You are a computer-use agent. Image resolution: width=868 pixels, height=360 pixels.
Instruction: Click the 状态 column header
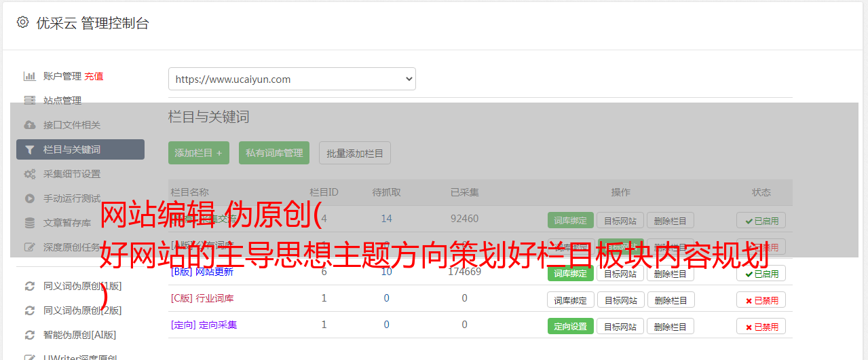pos(761,192)
